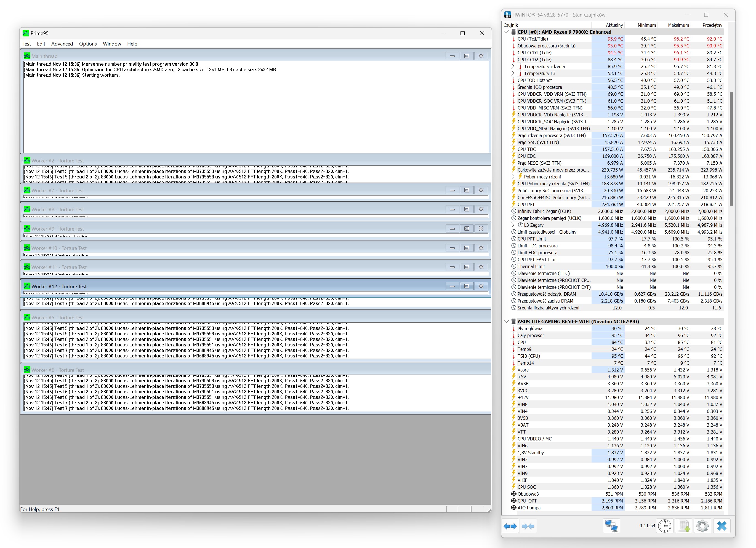Open the HWiNFO remote network monitoring icon

(611, 526)
